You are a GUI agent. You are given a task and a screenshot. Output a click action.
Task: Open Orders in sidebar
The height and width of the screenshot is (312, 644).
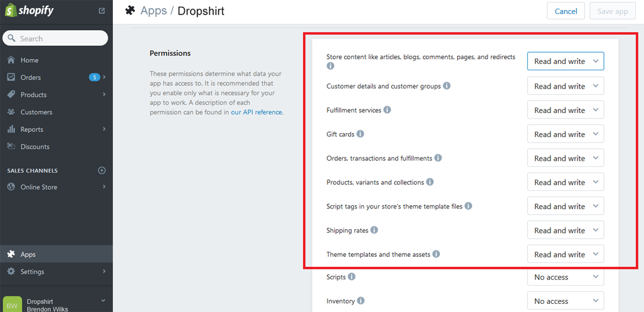click(56, 77)
